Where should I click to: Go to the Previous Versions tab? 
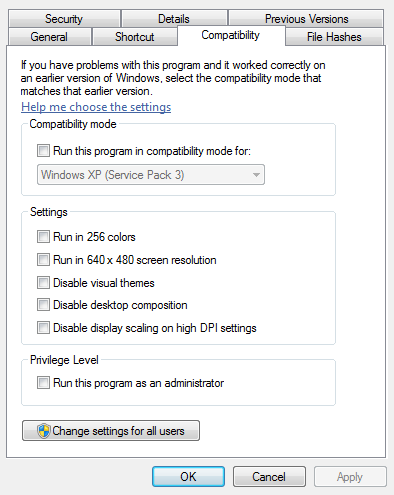(x=306, y=19)
